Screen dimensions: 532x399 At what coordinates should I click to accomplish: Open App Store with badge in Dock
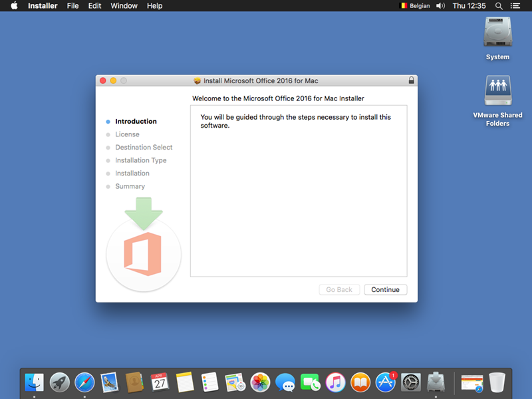(386, 382)
